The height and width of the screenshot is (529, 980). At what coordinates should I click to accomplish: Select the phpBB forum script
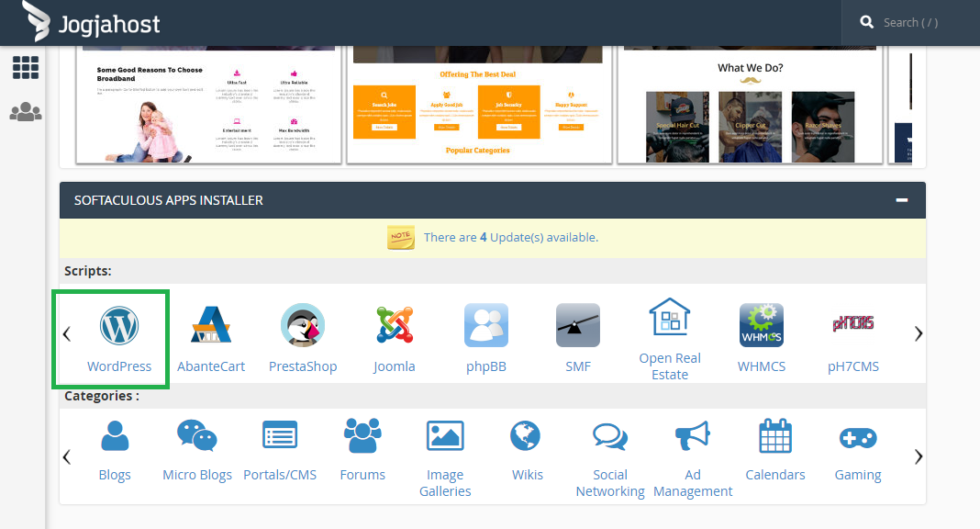486,325
